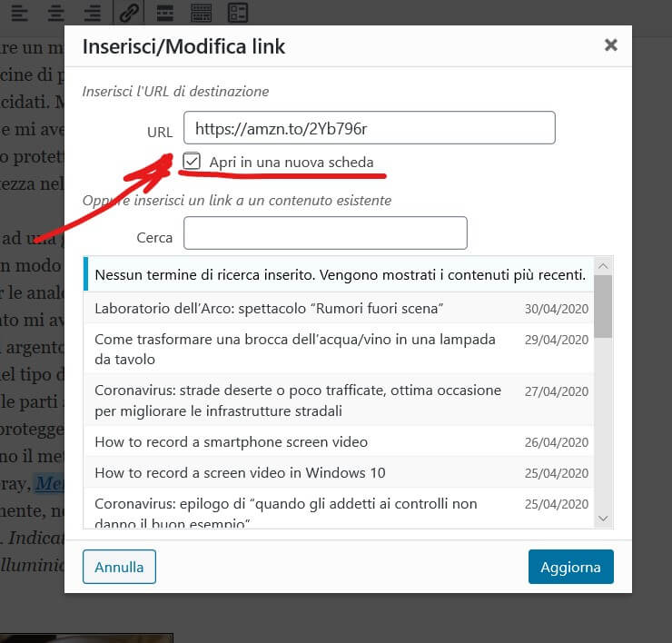Click the form/checklist toolbar icon
The height and width of the screenshot is (643, 672).
(x=238, y=13)
